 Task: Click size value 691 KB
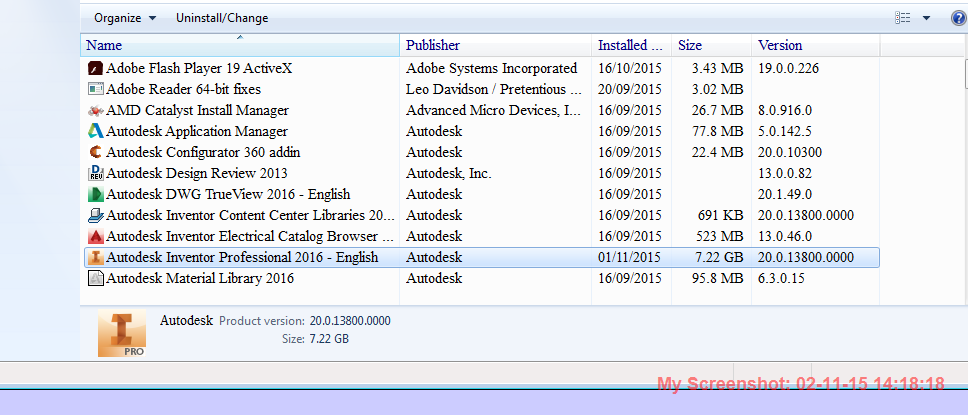pyautogui.click(x=720, y=216)
